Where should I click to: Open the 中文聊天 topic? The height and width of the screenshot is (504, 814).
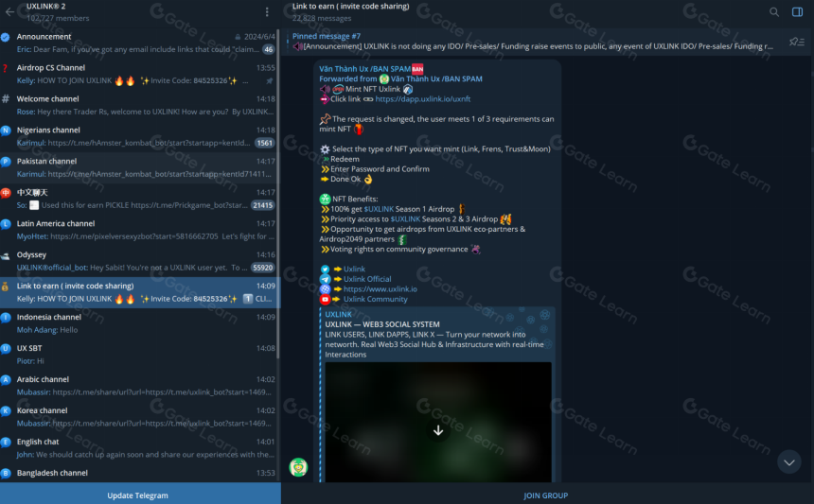[139, 199]
